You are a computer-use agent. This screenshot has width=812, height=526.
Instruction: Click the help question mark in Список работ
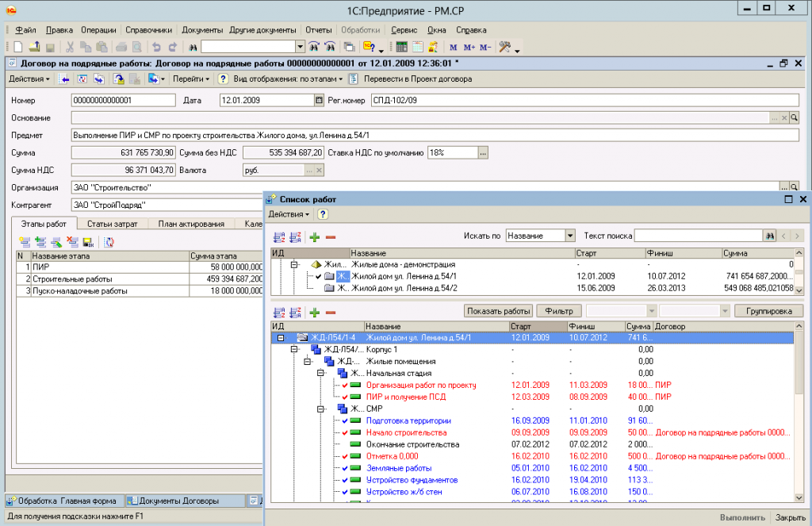[x=324, y=214]
